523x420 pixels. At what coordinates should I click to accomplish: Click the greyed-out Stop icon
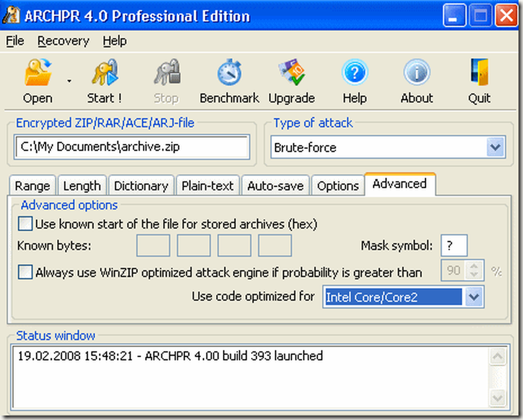point(167,72)
